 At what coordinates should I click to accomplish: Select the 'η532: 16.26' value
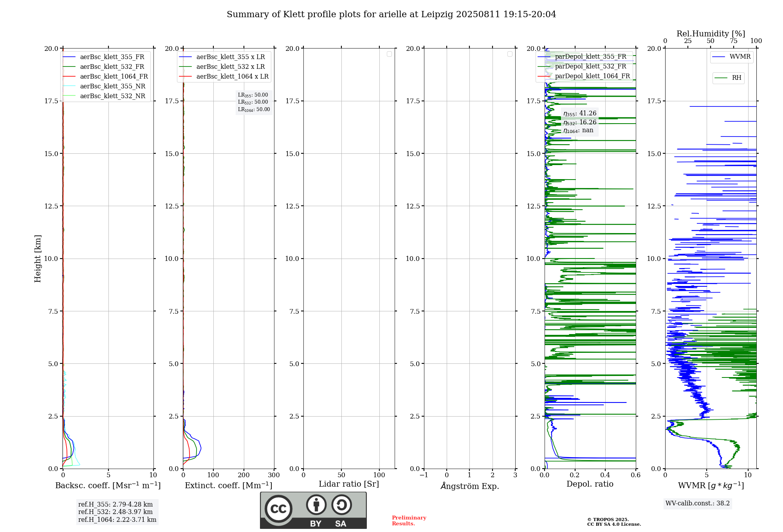(x=580, y=122)
